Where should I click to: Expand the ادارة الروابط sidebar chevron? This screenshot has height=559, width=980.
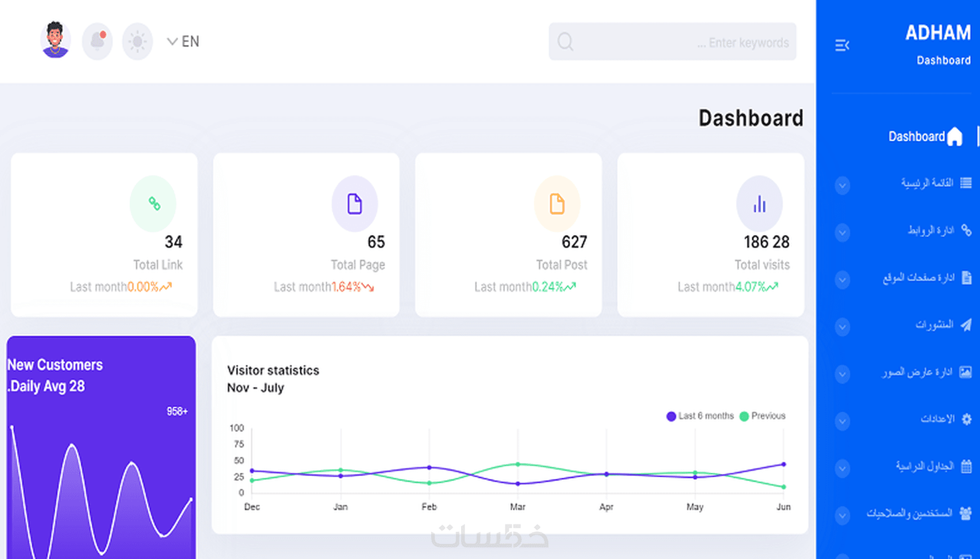pyautogui.click(x=842, y=233)
